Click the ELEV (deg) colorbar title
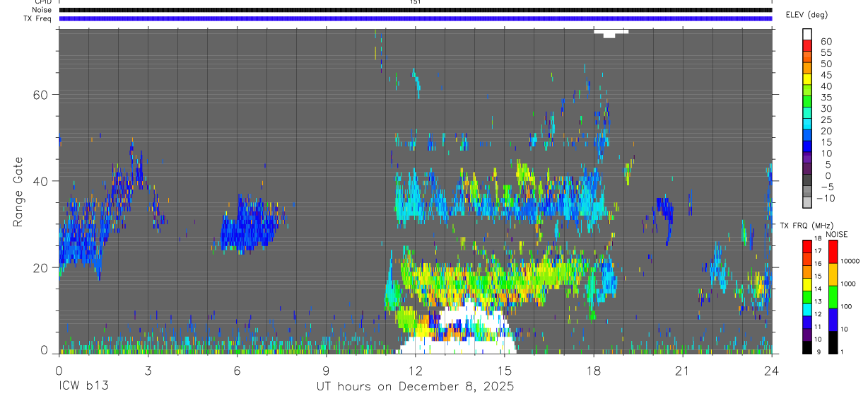The width and height of the screenshot is (868, 401). pos(807,15)
